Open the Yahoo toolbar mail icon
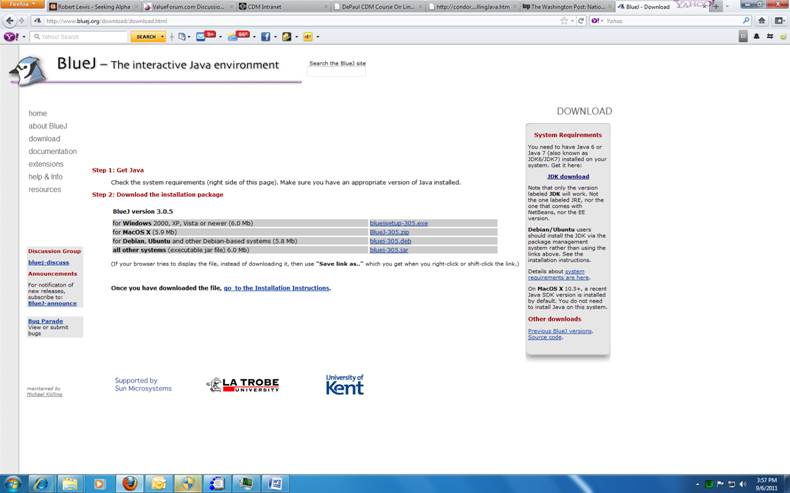The height and width of the screenshot is (493, 790). click(201, 37)
